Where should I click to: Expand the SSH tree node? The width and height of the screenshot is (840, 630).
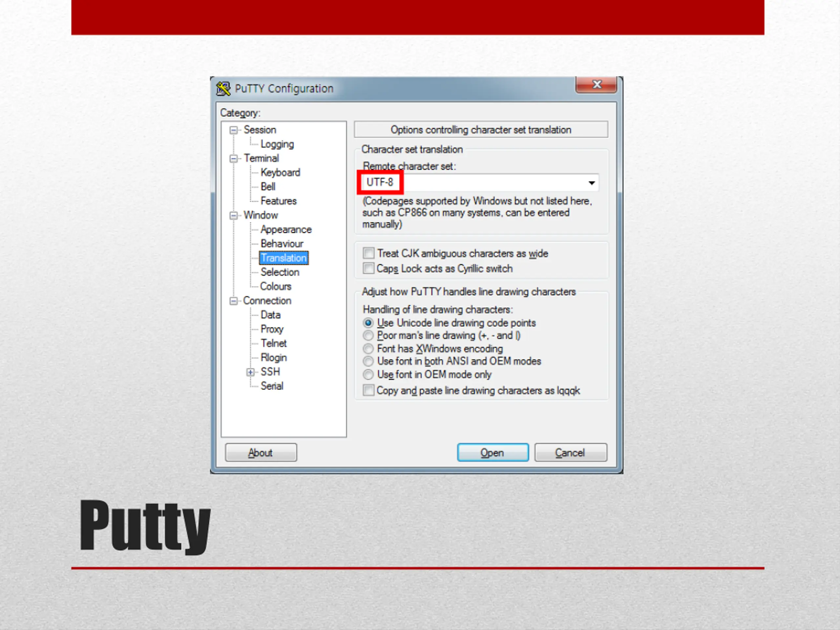click(250, 372)
